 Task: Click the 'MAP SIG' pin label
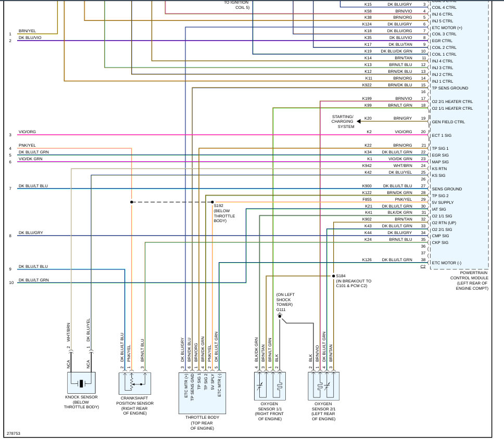pos(440,162)
